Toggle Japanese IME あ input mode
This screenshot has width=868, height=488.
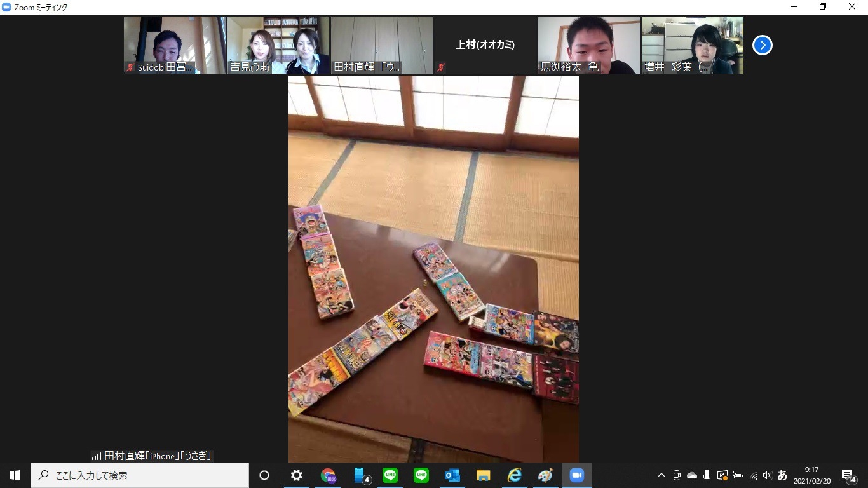[x=782, y=475]
